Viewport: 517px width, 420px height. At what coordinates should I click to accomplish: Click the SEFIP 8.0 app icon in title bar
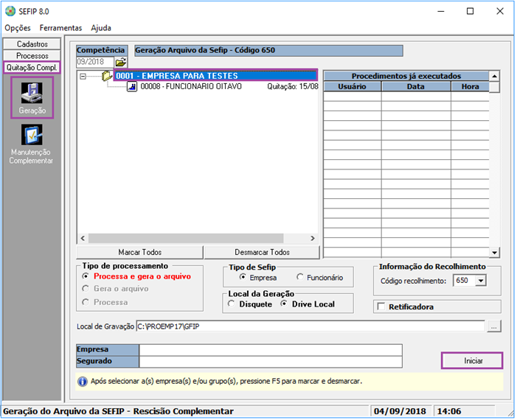tap(10, 11)
